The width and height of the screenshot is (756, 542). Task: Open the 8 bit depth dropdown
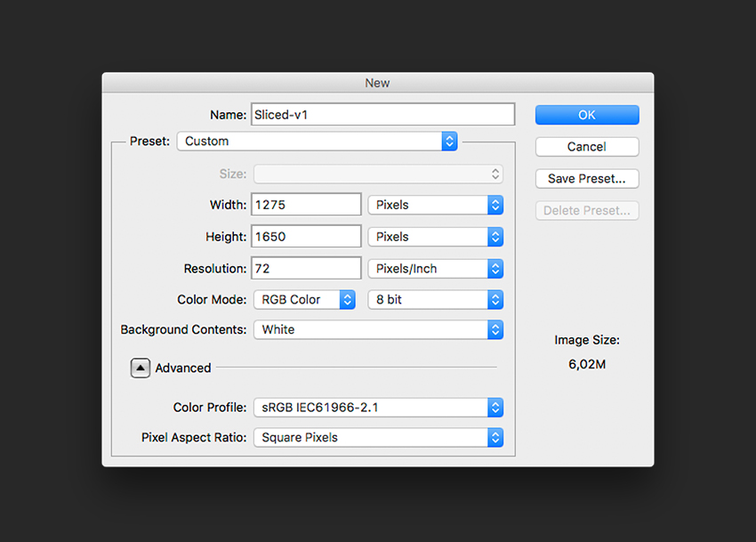point(436,300)
